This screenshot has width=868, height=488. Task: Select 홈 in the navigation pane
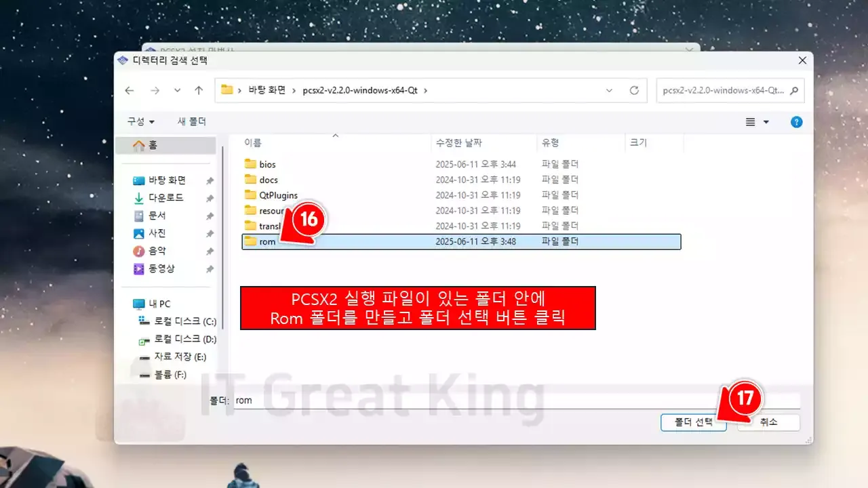click(x=165, y=145)
